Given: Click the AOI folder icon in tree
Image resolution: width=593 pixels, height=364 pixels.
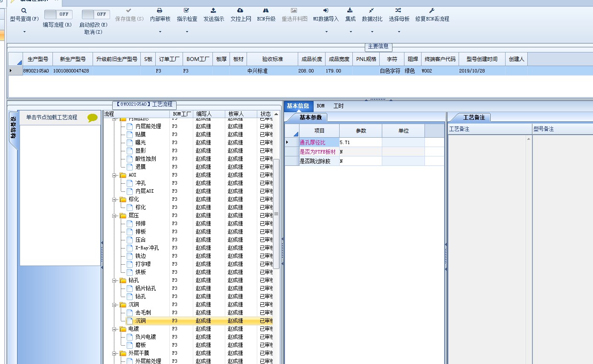Looking at the screenshot, I should (123, 175).
